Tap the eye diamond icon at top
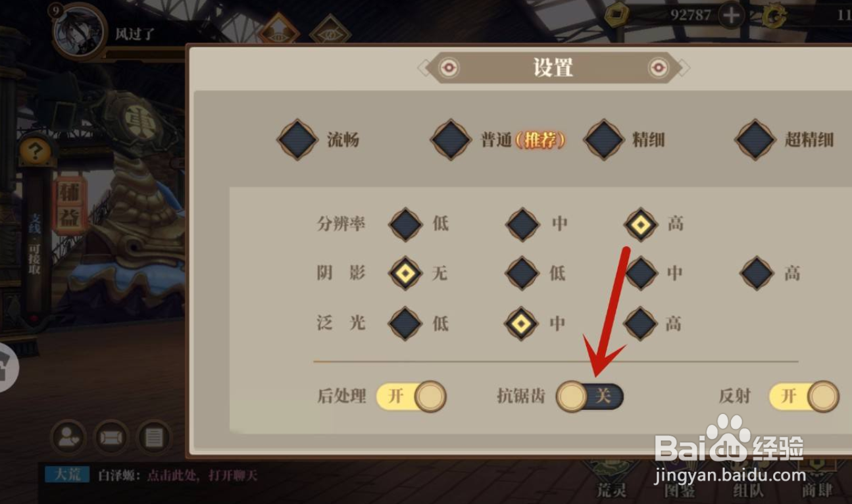 [330, 30]
